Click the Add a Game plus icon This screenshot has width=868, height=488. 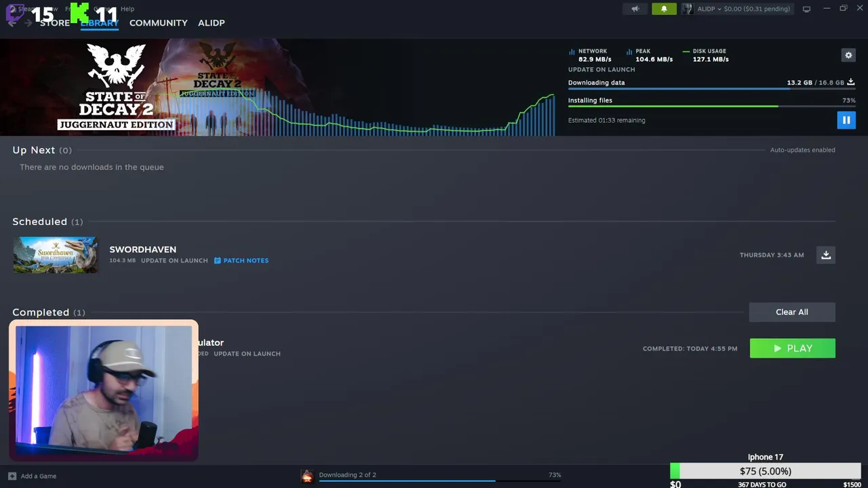click(x=12, y=476)
